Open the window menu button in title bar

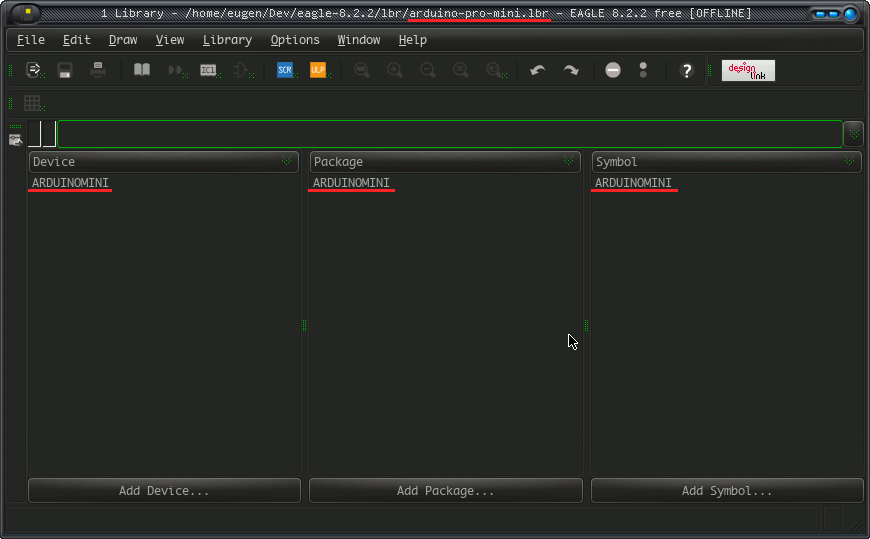point(26,13)
